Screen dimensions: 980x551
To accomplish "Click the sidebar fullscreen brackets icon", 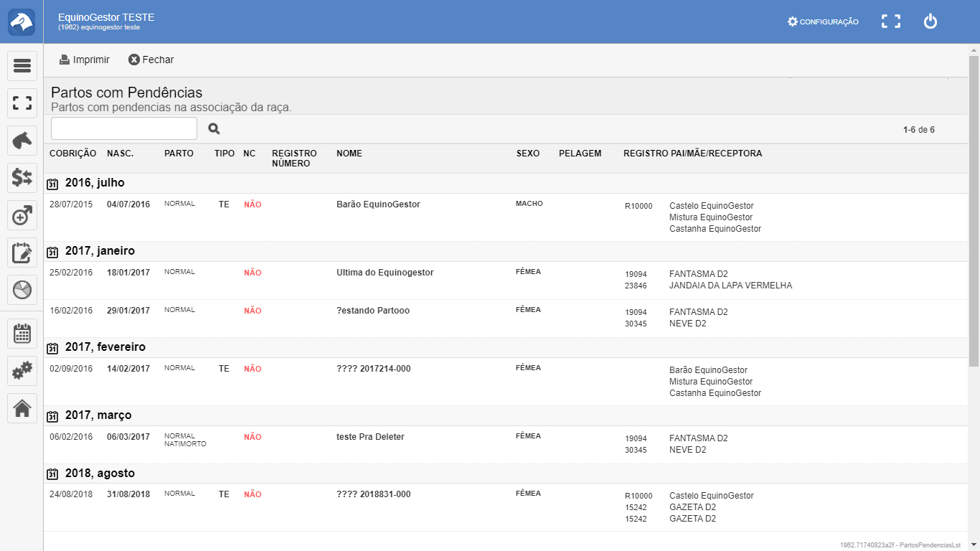I will pos(22,103).
